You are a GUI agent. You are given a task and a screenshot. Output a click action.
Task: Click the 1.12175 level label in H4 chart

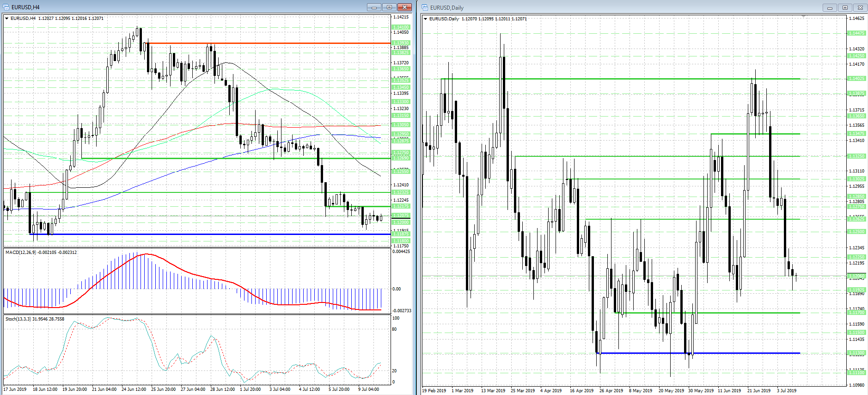[x=401, y=206]
